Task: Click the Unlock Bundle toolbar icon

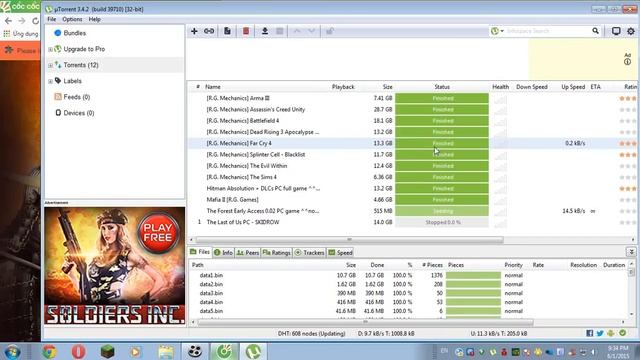Action: coord(330,31)
